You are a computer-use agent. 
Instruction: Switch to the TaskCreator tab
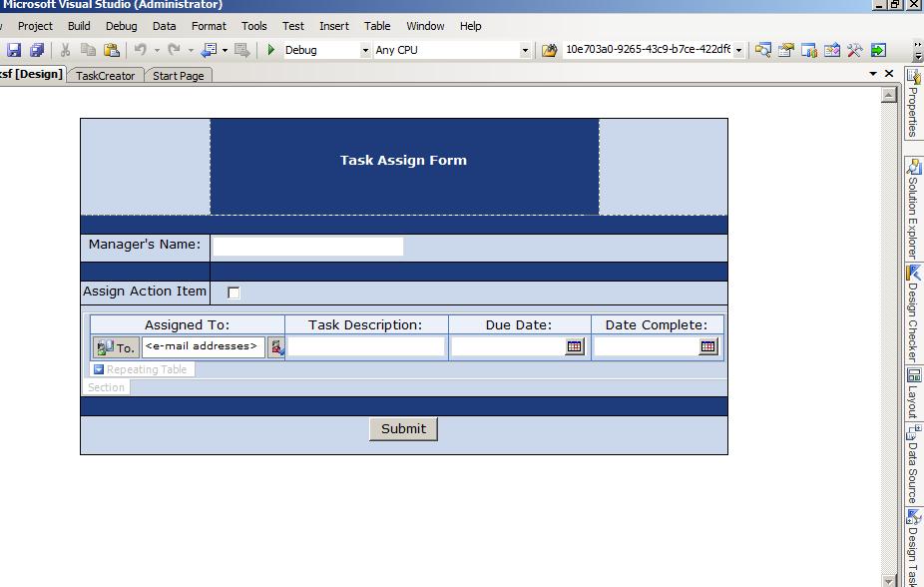[x=105, y=75]
